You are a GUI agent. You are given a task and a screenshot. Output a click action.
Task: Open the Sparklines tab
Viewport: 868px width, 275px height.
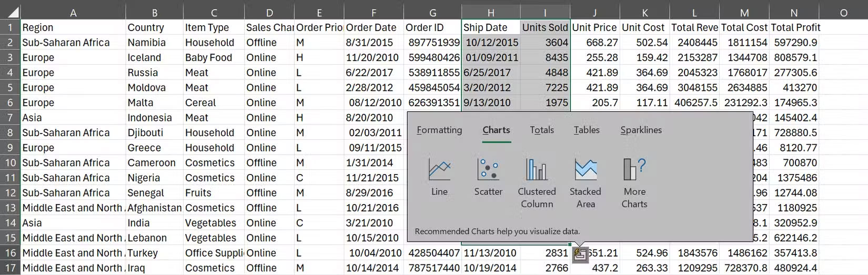click(641, 130)
